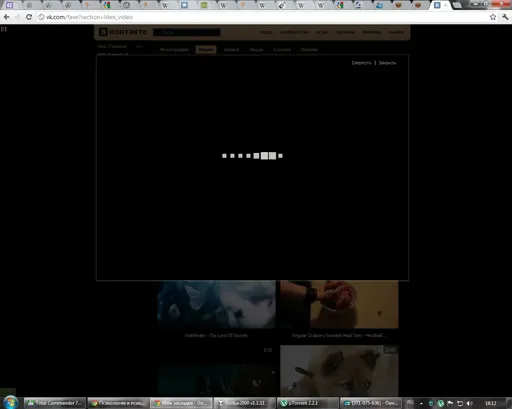Click the browser address bar
This screenshot has height=409, width=512.
pyautogui.click(x=263, y=17)
